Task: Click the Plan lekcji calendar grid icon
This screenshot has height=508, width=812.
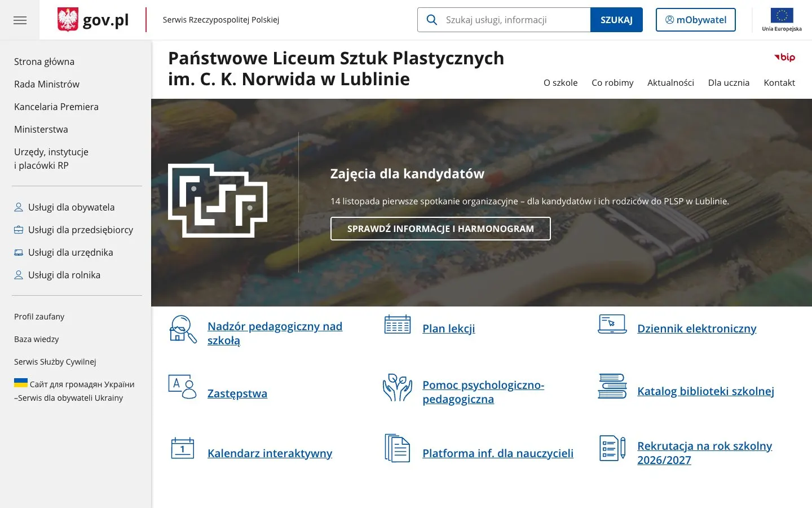Action: [x=398, y=325]
